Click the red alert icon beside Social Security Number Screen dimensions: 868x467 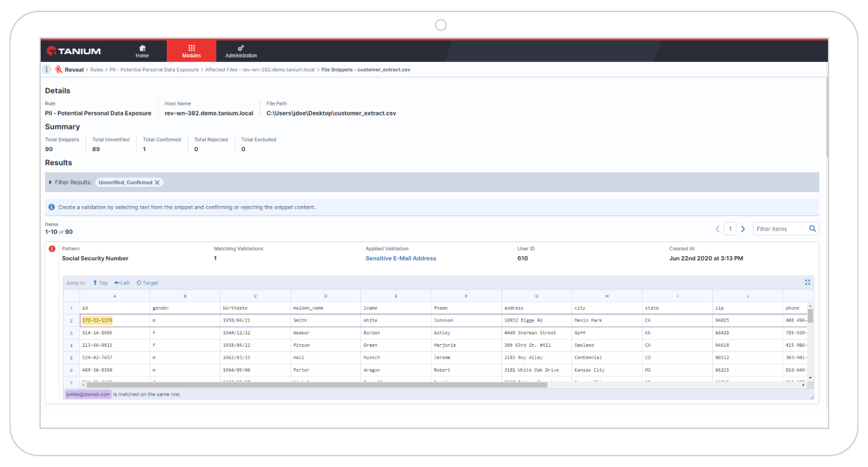(52, 249)
